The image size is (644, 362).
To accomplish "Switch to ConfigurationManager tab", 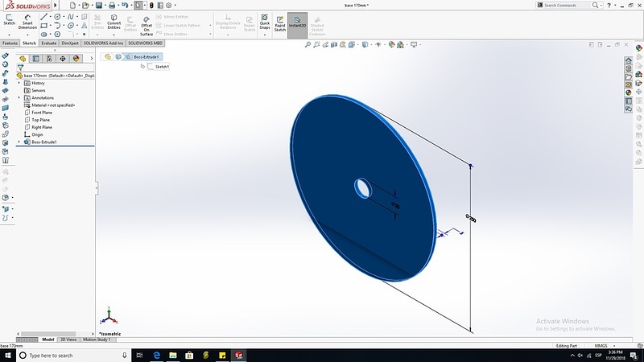I will click(49, 59).
